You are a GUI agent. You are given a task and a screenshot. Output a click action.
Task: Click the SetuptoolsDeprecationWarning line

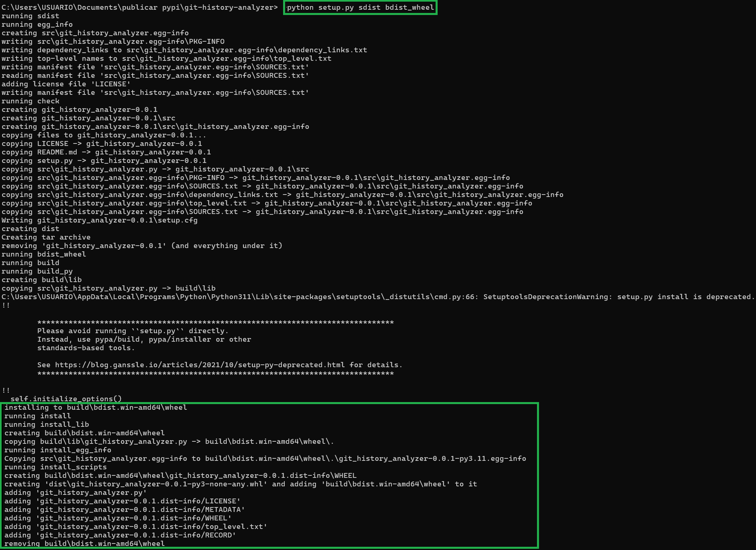coord(378,297)
